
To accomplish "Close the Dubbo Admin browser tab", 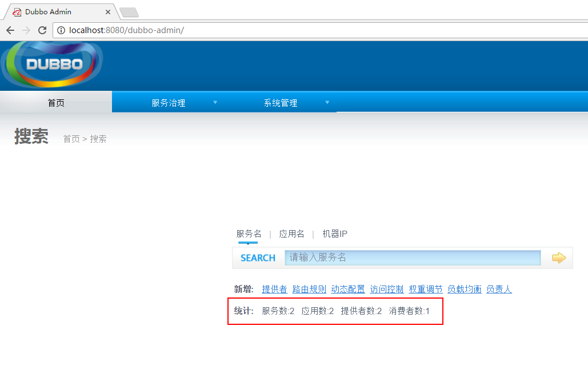I will coord(107,12).
